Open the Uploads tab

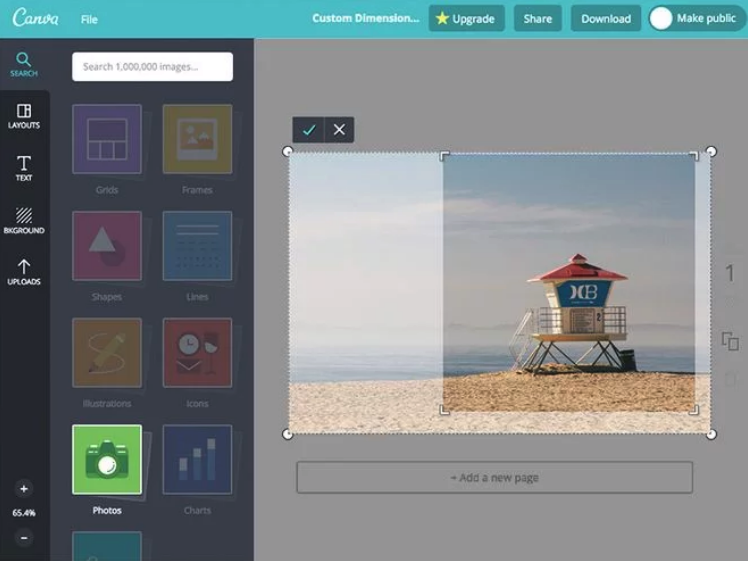pyautogui.click(x=24, y=271)
